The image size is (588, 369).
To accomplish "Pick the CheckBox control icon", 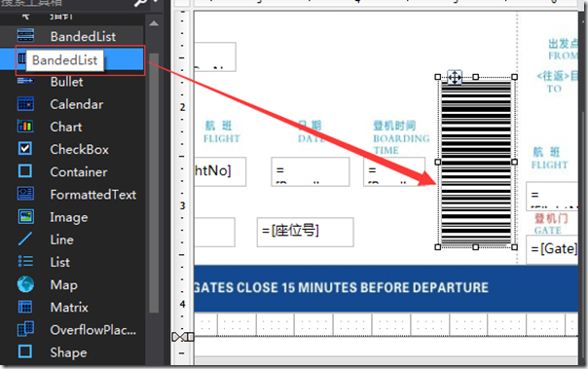I will tap(25, 149).
